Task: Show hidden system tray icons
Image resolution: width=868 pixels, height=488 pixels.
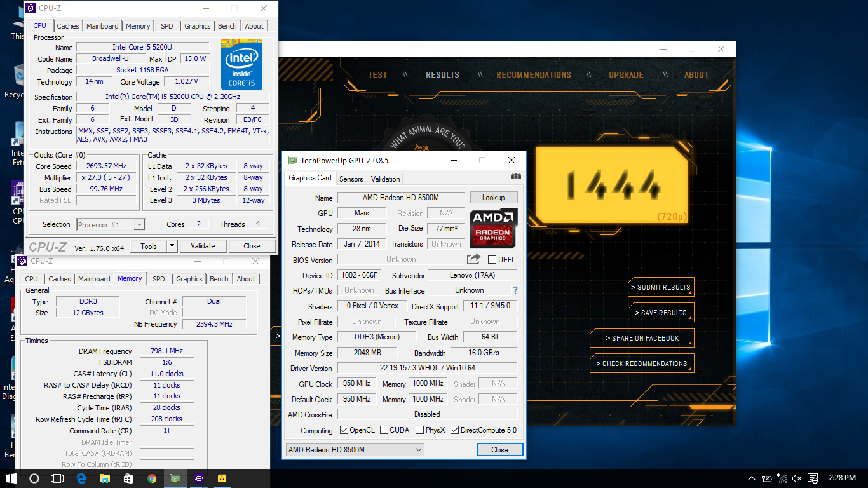Action: click(752, 478)
